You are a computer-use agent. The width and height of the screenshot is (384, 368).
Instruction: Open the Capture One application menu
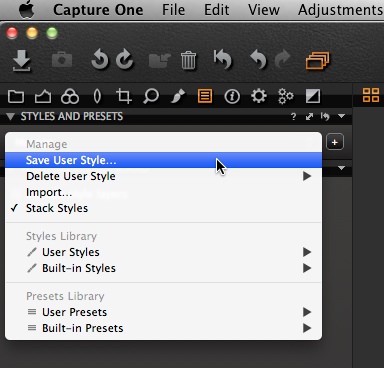[x=98, y=10]
